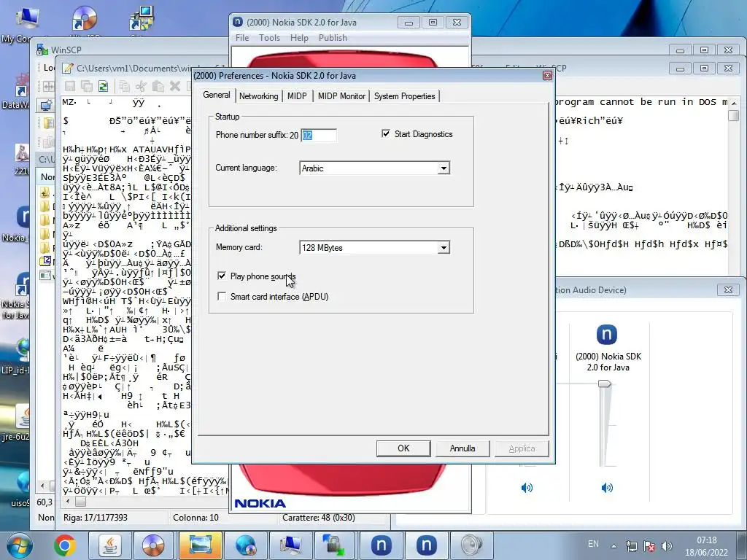
Task: Select the System Properties tab
Action: (x=404, y=96)
